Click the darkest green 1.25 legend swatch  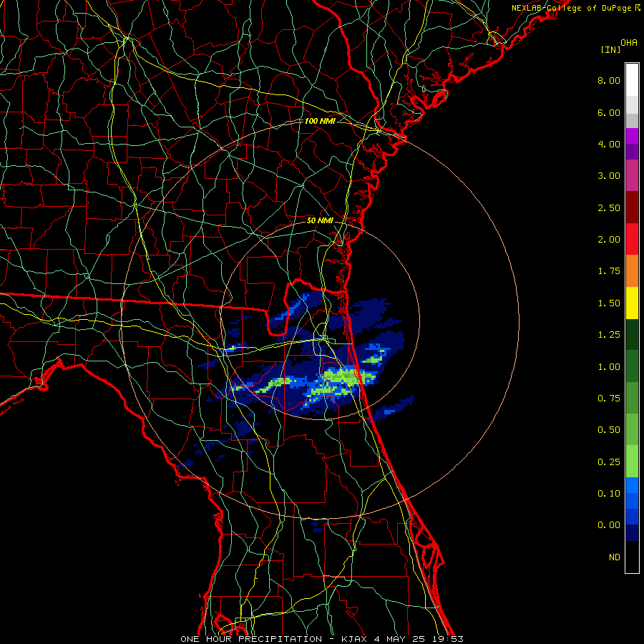632,334
